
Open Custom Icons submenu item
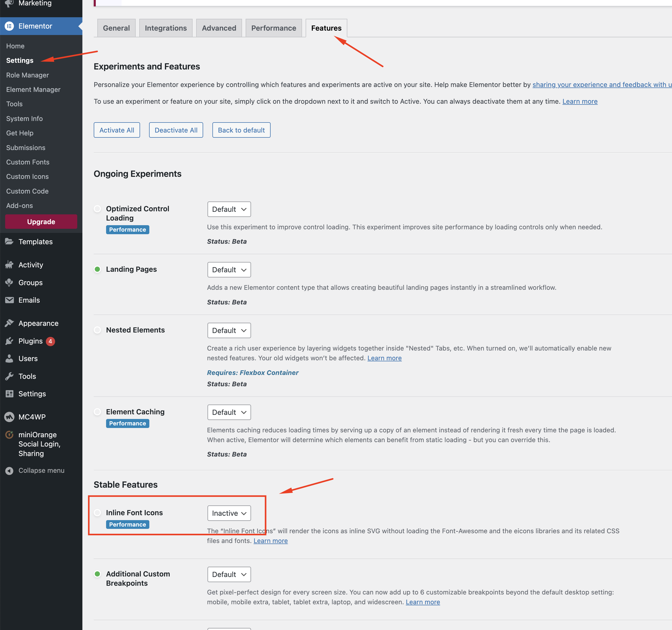(27, 177)
